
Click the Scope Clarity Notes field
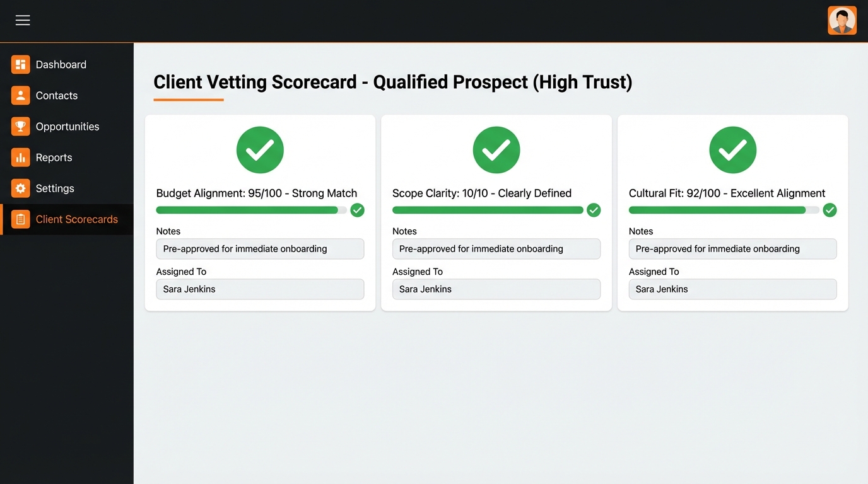tap(496, 249)
